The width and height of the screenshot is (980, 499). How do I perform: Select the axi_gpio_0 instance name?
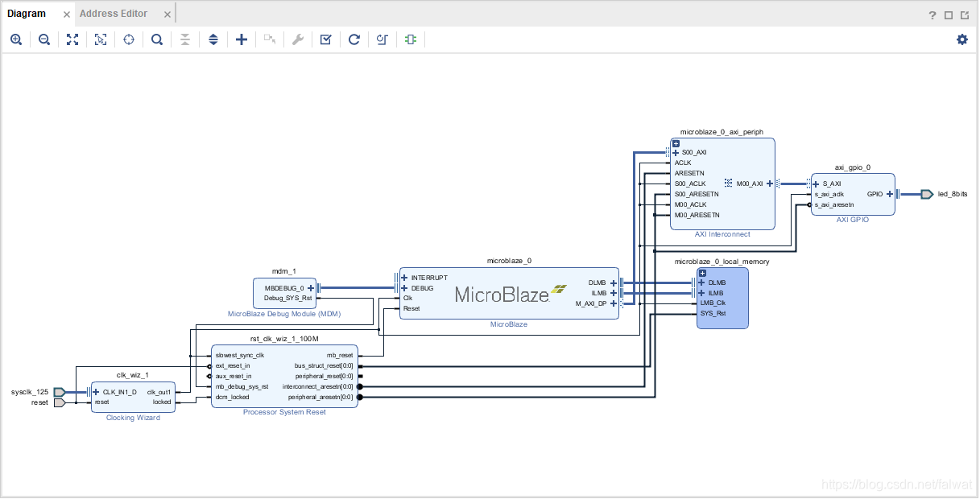[852, 167]
